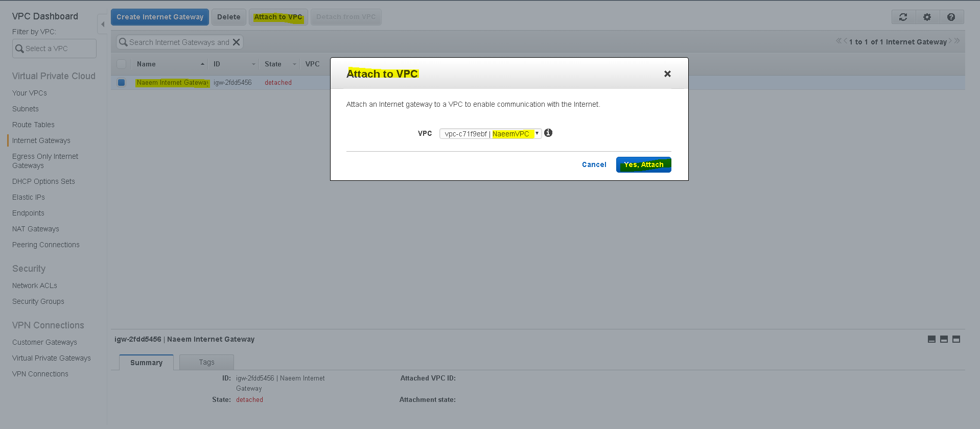This screenshot has width=980, height=429.
Task: Toggle the select-all header checkbox
Action: tap(122, 64)
